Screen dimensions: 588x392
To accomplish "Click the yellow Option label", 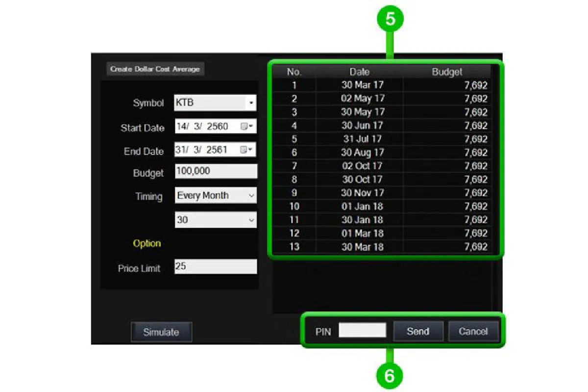I will tap(147, 243).
